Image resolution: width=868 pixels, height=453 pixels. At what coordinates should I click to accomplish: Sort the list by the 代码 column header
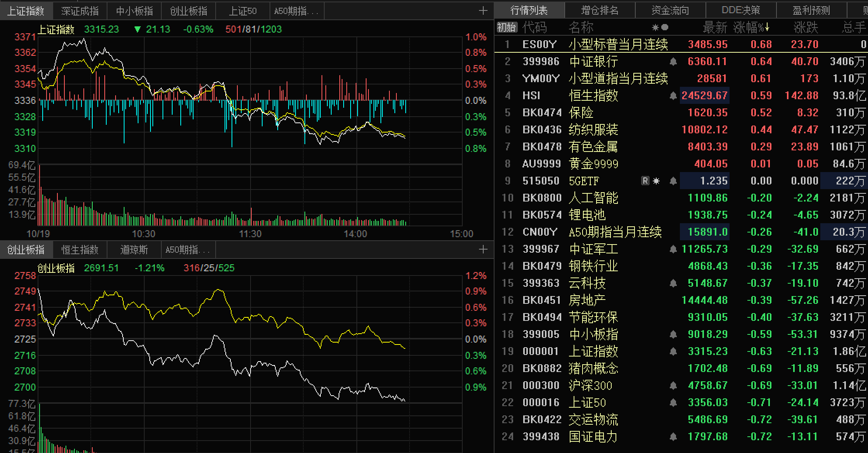click(535, 28)
